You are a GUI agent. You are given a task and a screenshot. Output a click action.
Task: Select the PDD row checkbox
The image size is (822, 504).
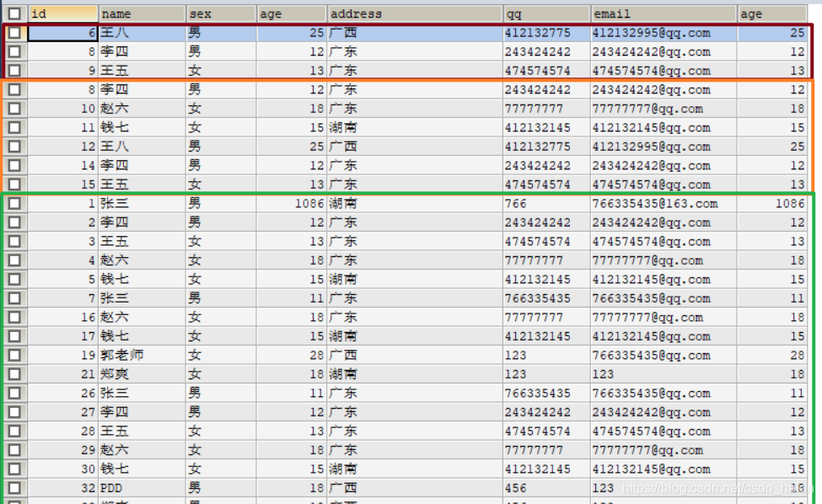coord(14,488)
